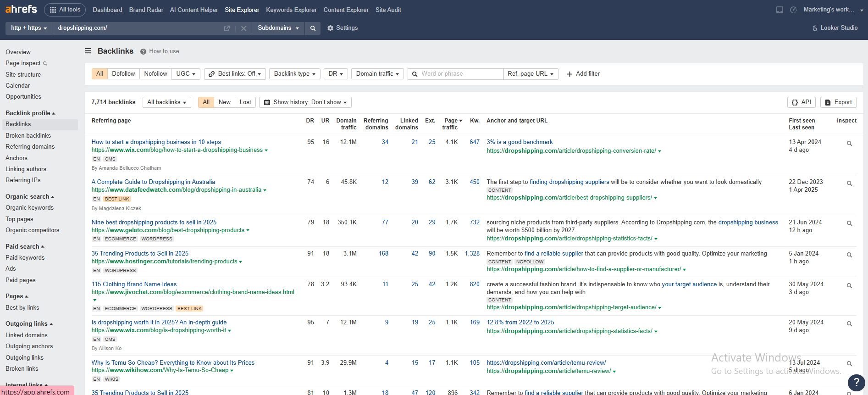Open Best links: Off dropdown
The height and width of the screenshot is (395, 868).
pos(235,74)
